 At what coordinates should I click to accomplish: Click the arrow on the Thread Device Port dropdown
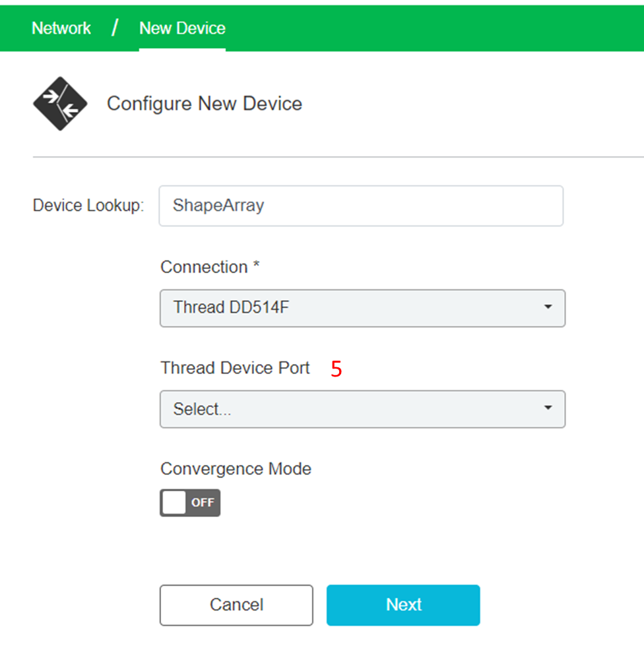(548, 407)
